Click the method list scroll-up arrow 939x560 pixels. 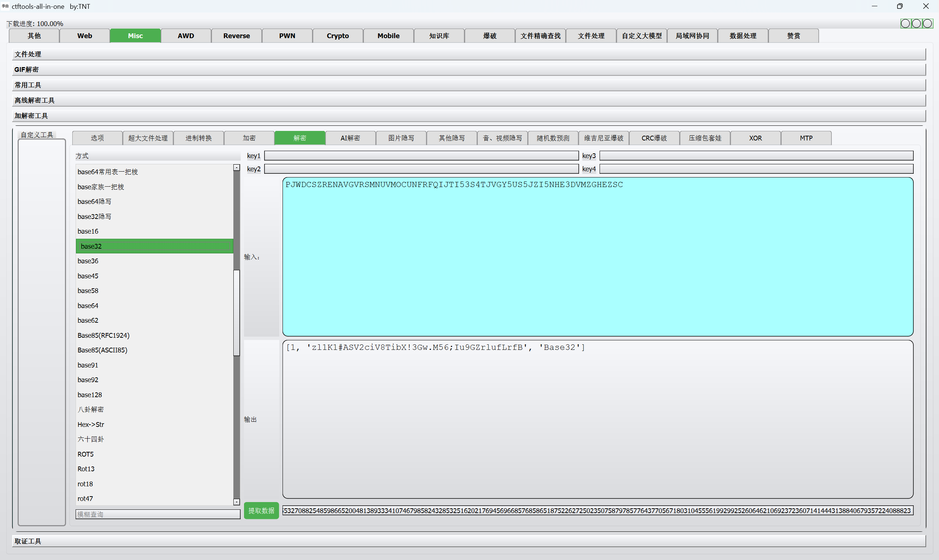pos(237,168)
